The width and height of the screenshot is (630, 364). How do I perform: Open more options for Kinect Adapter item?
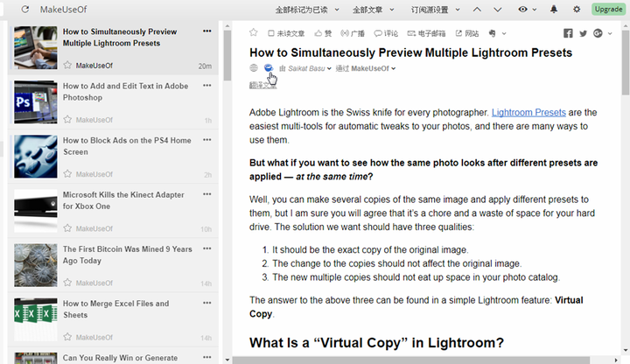pos(206,194)
